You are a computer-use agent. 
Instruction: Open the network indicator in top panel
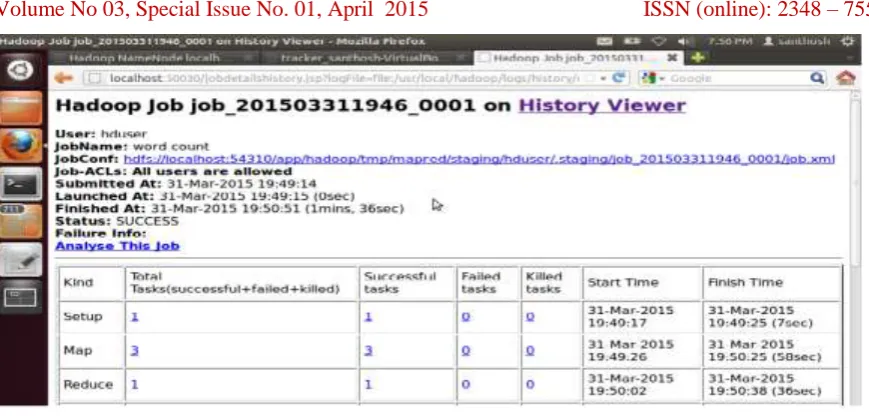click(658, 42)
